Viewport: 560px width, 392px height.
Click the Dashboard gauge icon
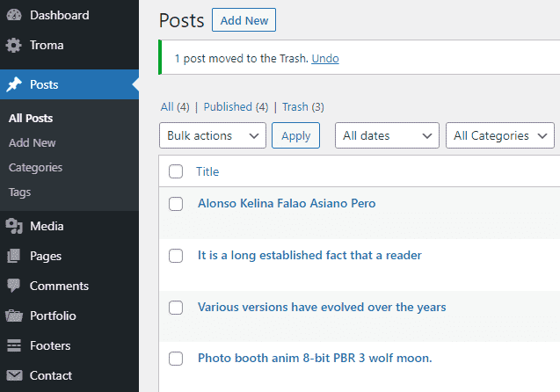[14, 15]
